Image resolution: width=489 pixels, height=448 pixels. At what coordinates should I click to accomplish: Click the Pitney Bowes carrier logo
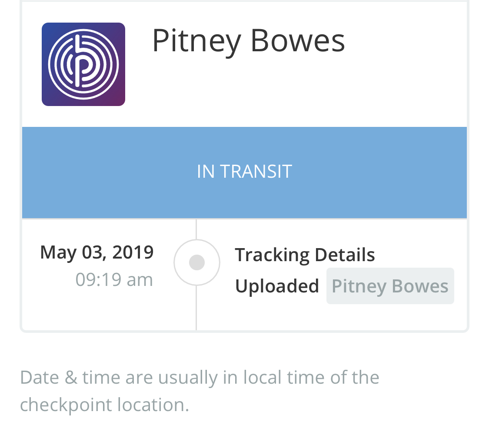(x=83, y=64)
